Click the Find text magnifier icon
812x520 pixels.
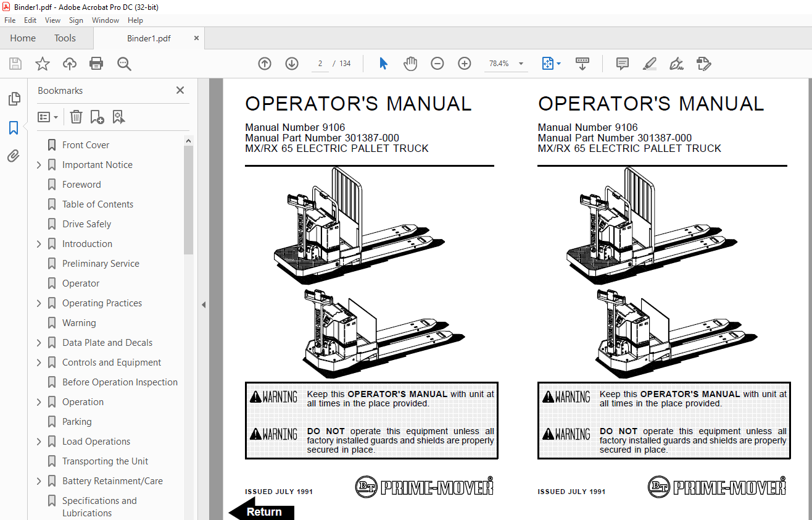[x=124, y=64]
